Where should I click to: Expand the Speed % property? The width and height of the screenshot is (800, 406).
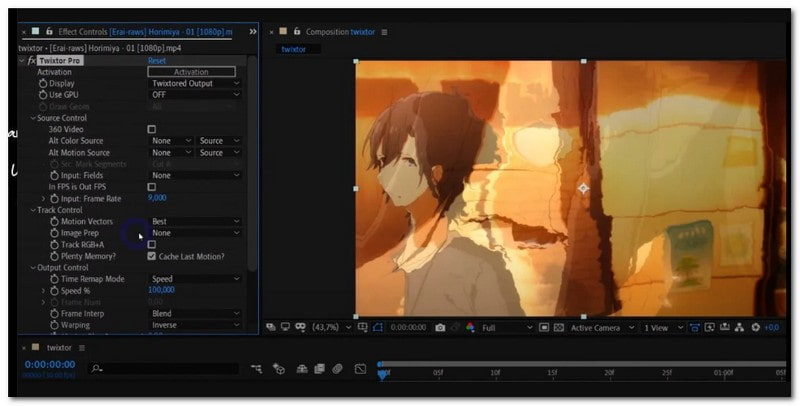43,291
